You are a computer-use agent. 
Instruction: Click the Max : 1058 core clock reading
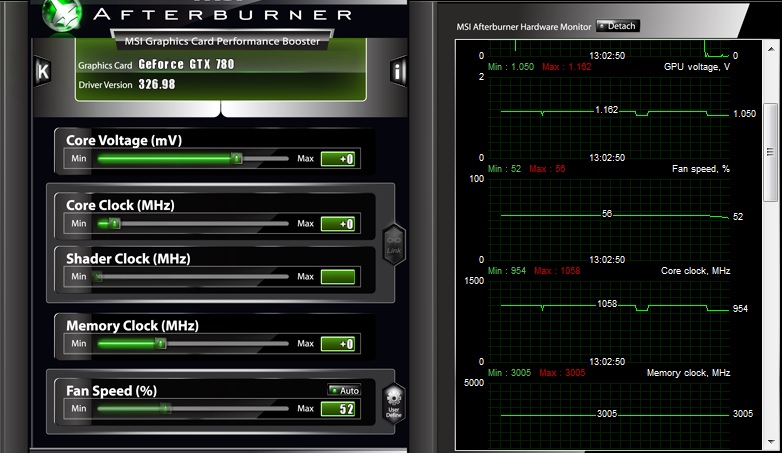click(x=557, y=271)
